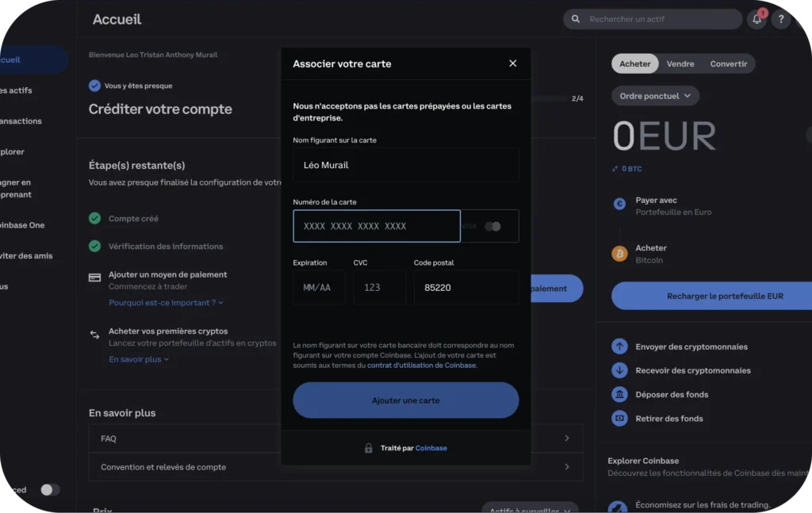
Task: Click the swap arrows icon beside Acheter vos premières cryptos
Action: [95, 335]
